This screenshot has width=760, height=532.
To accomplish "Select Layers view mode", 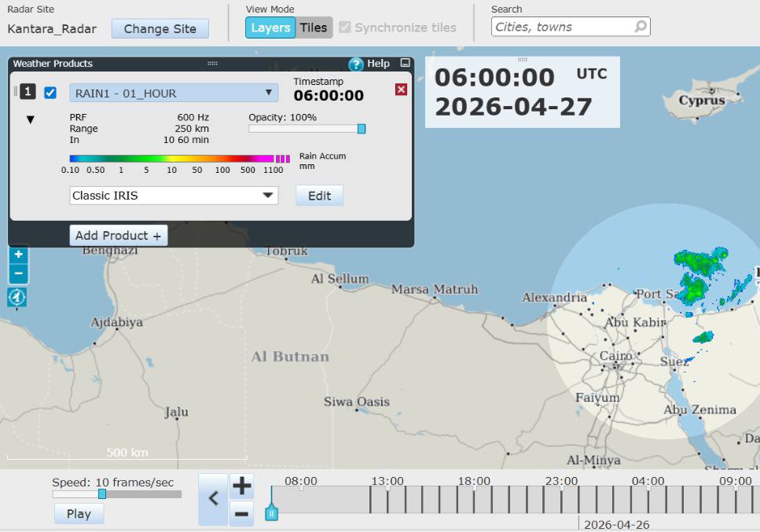I will coord(270,28).
